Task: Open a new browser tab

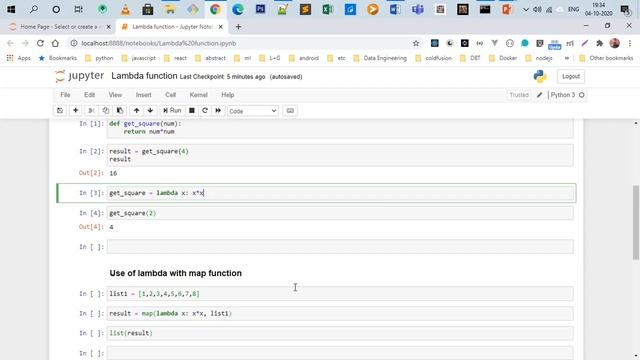Action: click(238, 27)
